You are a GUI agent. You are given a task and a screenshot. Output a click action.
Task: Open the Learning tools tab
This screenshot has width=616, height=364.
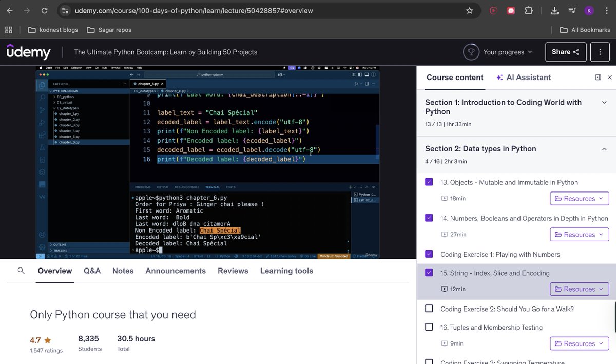coord(286,271)
